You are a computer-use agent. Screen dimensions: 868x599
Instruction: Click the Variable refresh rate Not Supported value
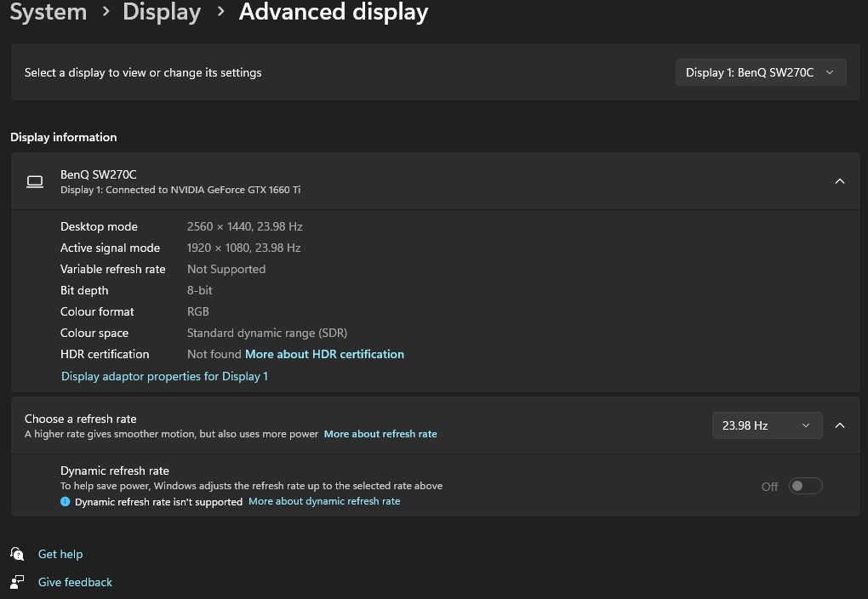[x=226, y=269]
